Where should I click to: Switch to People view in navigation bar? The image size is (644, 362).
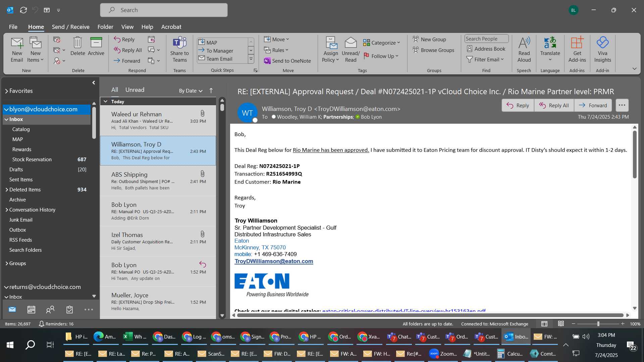tap(50, 309)
